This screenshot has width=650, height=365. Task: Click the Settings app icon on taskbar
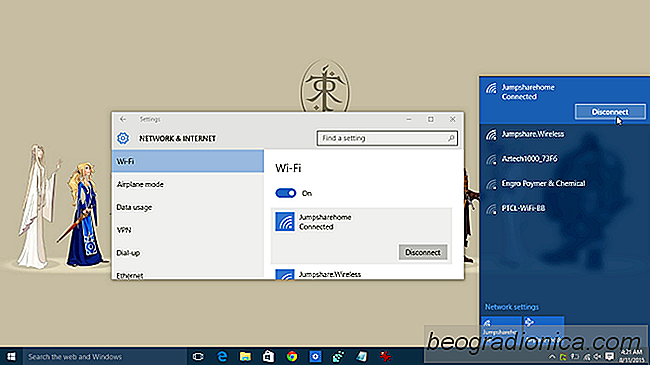[315, 356]
